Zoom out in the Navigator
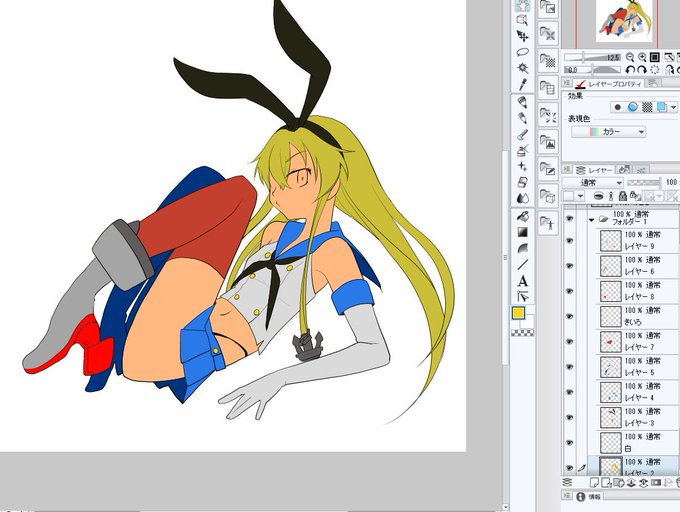 630,57
